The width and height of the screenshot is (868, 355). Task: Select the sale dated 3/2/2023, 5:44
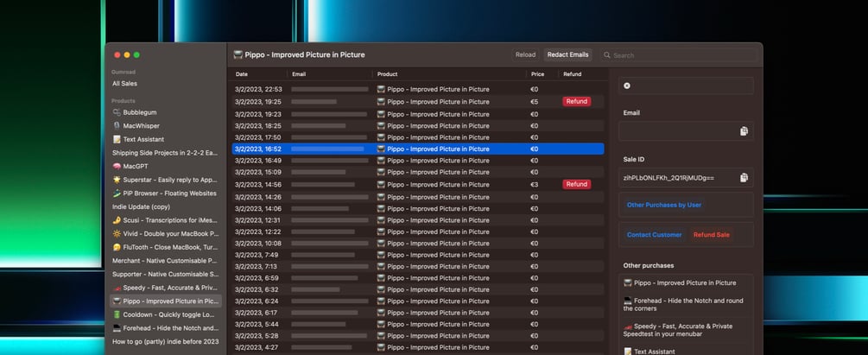pyautogui.click(x=418, y=325)
